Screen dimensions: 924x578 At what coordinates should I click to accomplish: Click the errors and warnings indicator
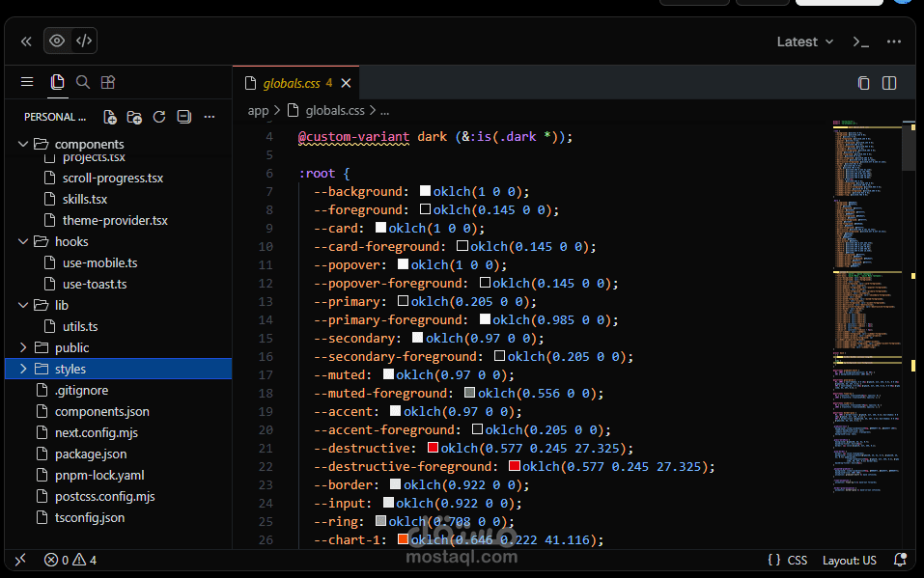pos(70,560)
